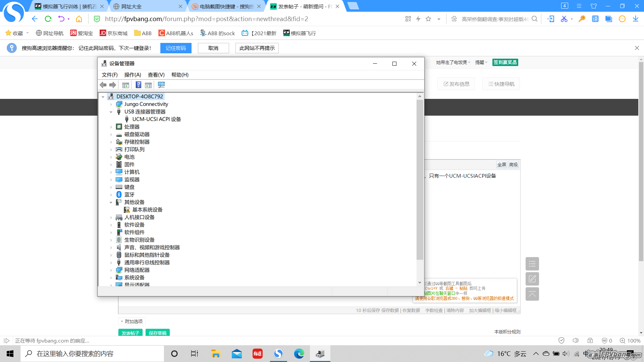The image size is (644, 362).
Task: Open the 文件(F) menu
Action: 110,75
